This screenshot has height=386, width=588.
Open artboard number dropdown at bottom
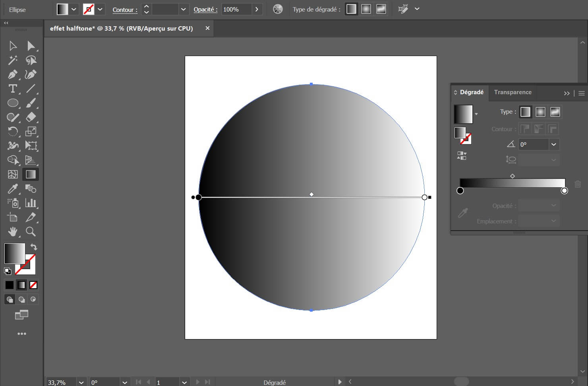click(x=184, y=382)
